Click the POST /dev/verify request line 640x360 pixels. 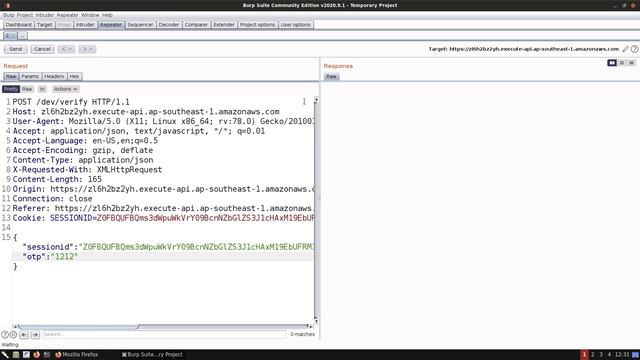[x=71, y=102]
